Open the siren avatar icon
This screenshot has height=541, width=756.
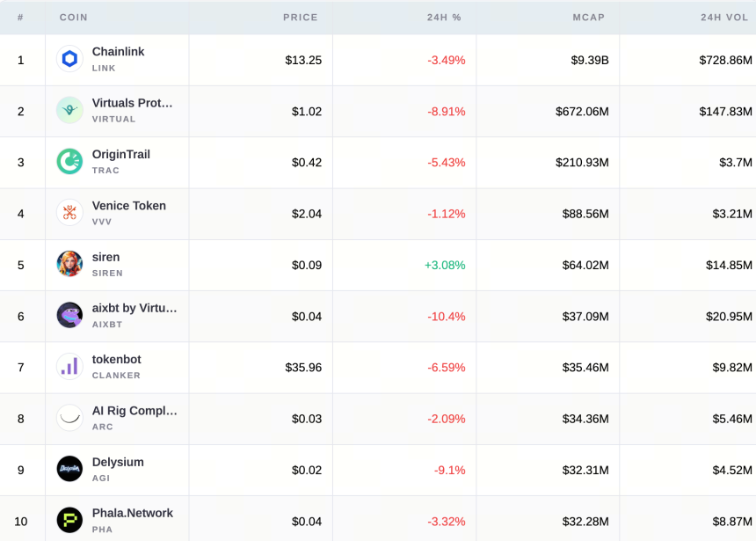69,264
